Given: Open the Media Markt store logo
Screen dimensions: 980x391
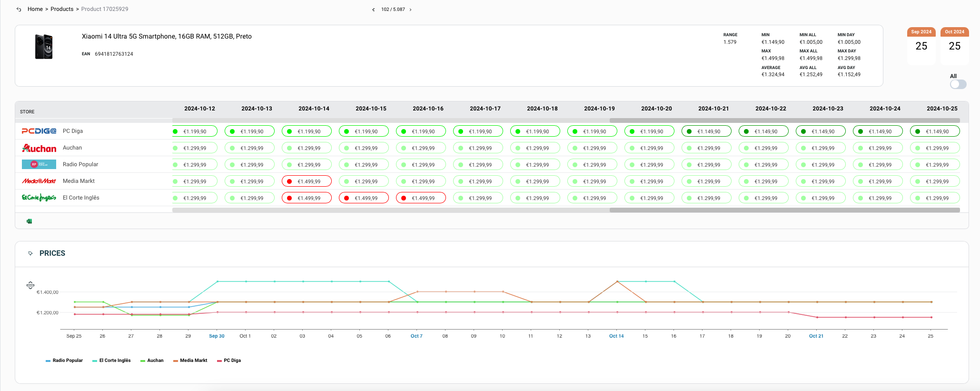Looking at the screenshot, I should click(39, 181).
